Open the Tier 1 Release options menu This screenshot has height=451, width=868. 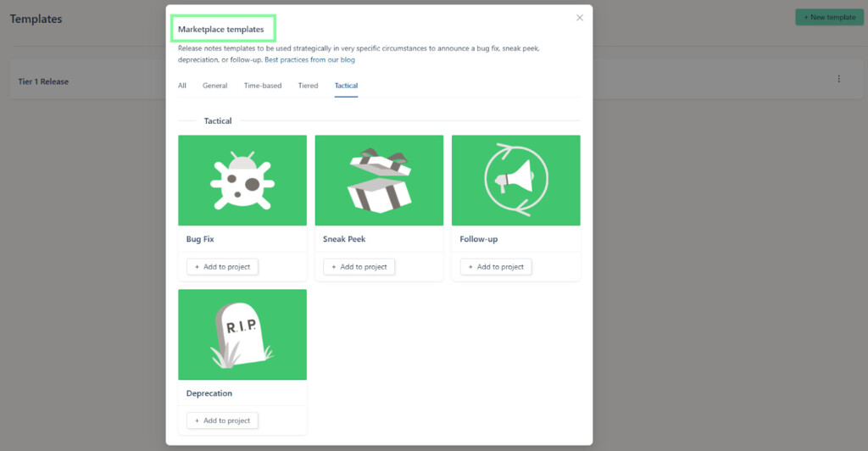pos(839,80)
